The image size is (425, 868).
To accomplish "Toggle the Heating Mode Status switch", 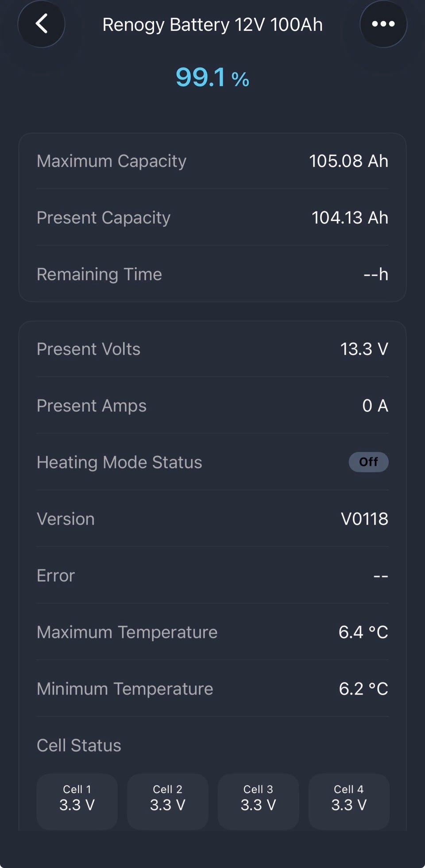I will tap(368, 462).
